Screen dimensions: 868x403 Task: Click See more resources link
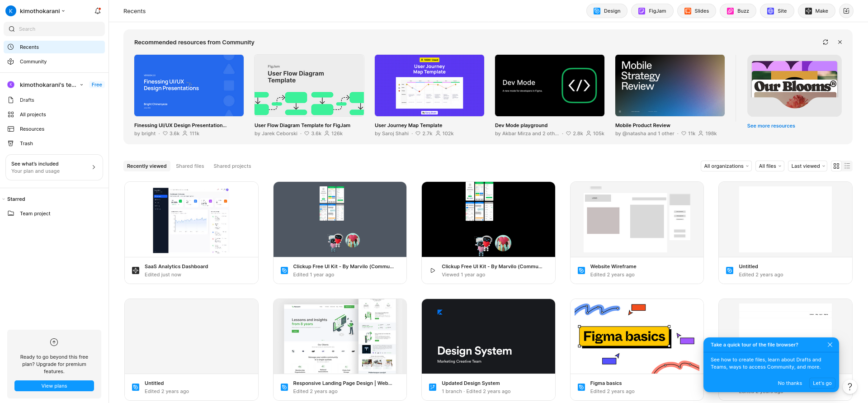(771, 126)
